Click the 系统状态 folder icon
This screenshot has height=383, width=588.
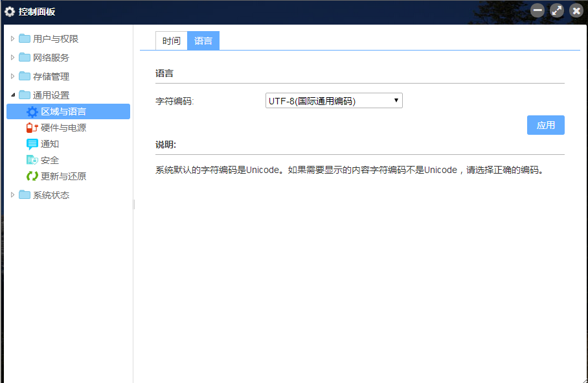[25, 195]
